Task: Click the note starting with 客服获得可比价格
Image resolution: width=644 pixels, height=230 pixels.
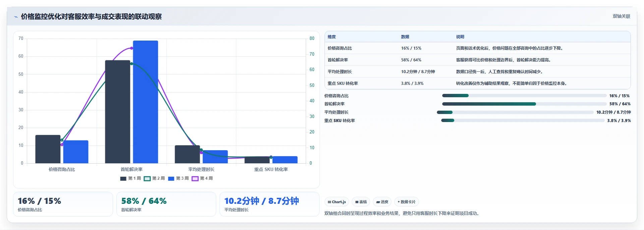Action: (504, 60)
